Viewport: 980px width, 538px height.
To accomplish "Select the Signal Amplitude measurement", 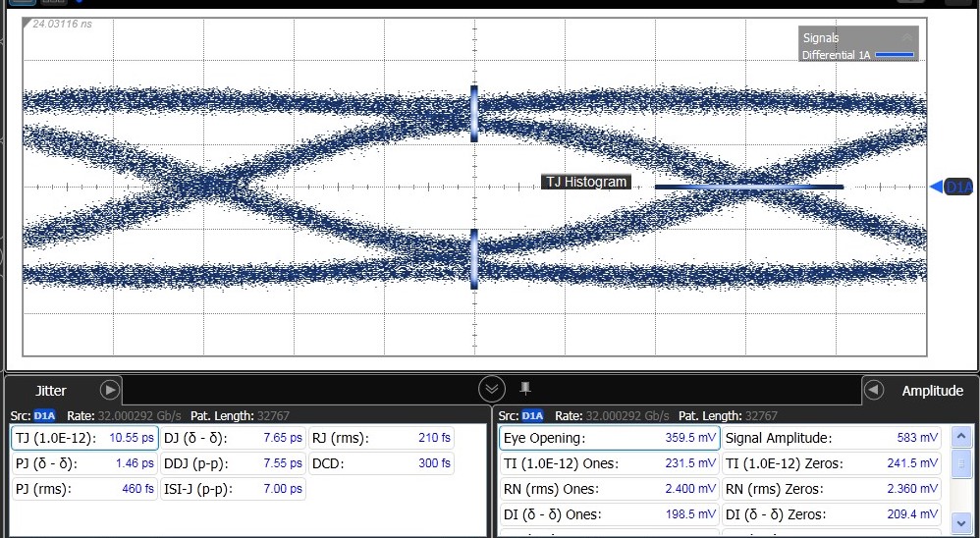I will (831, 438).
